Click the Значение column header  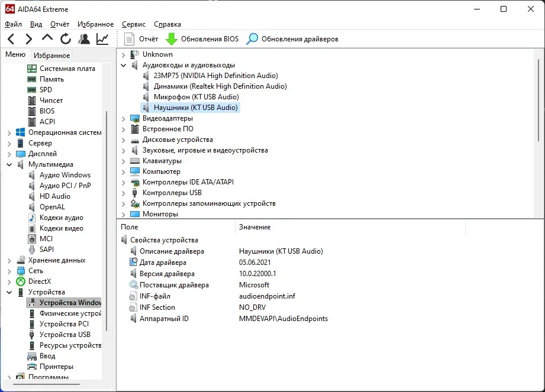tap(350, 227)
